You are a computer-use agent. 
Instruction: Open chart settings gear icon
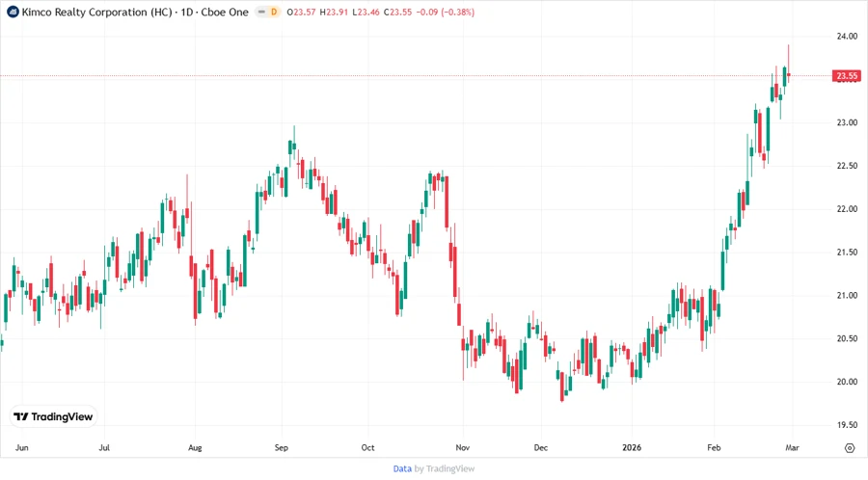(x=850, y=448)
